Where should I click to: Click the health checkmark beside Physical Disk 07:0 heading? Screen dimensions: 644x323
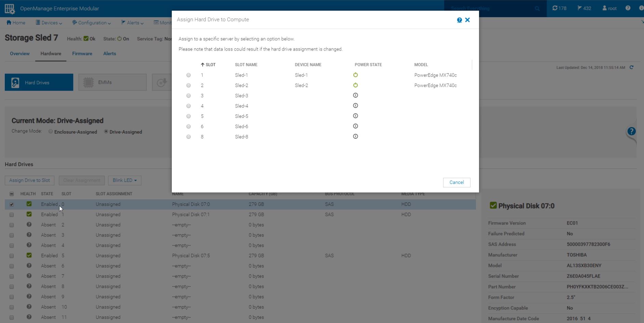(x=493, y=205)
